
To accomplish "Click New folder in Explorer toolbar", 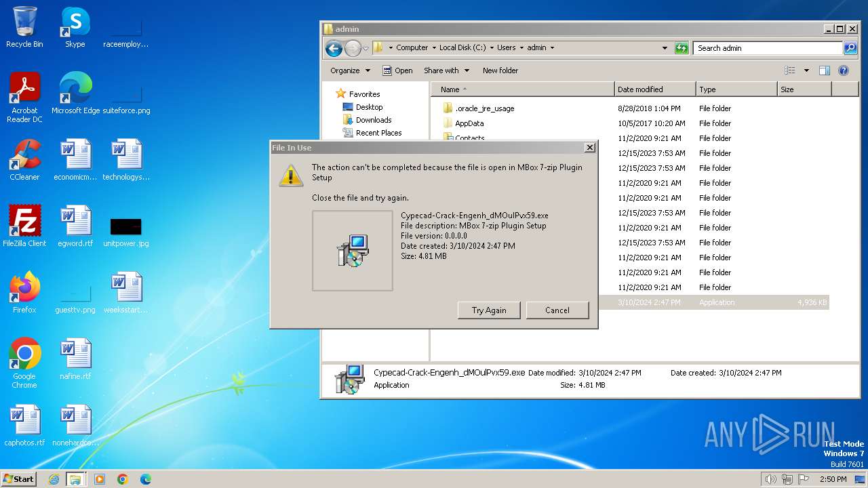I will [x=500, y=70].
